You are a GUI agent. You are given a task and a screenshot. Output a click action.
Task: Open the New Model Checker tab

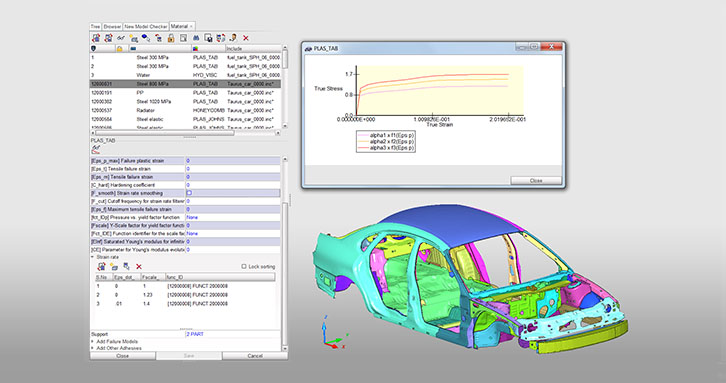[x=145, y=26]
